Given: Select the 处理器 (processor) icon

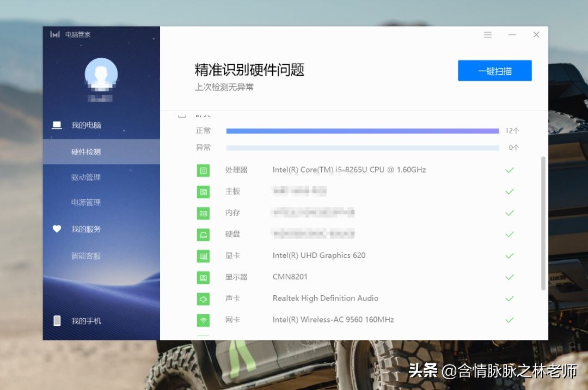Looking at the screenshot, I should [203, 170].
